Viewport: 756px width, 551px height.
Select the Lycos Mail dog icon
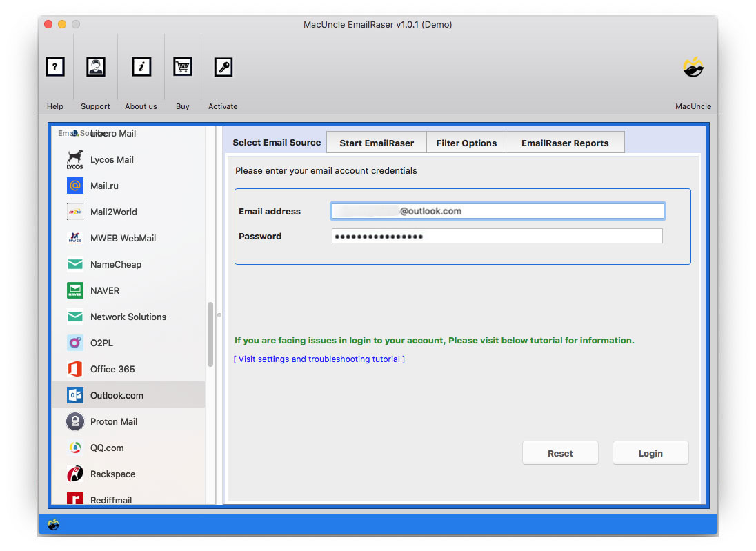click(74, 159)
